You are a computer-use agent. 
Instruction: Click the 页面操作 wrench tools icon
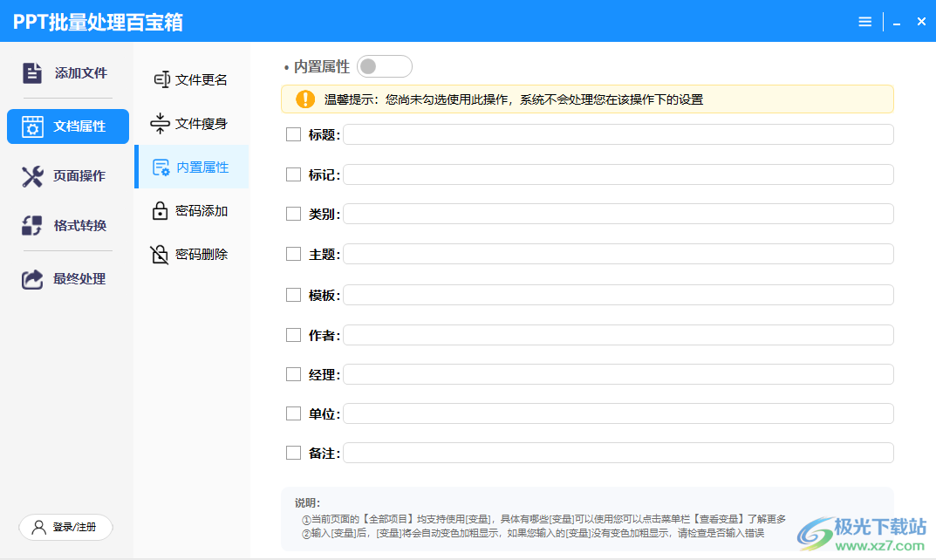tap(32, 176)
